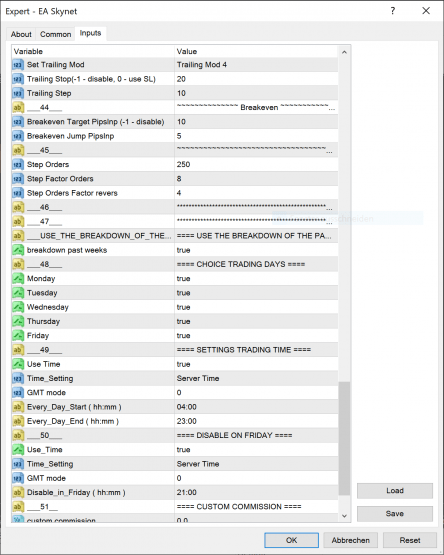Open the Server Time dropdown under ___50___
Screen dimensions: 444x555
tap(256, 464)
